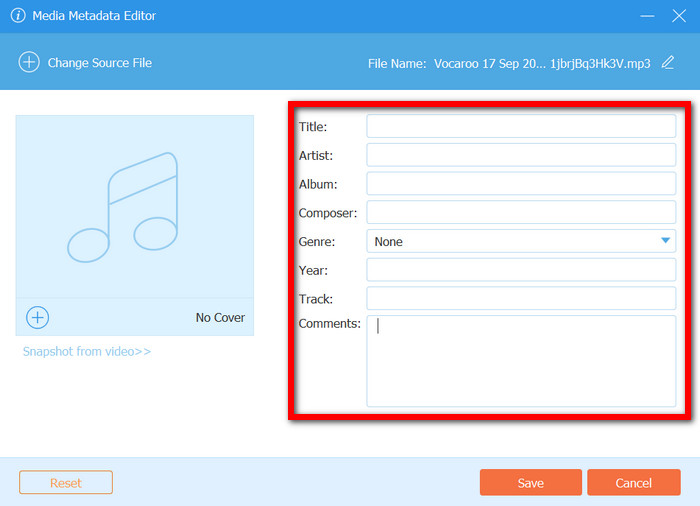Viewport: 700px width, 506px height.
Task: Focus the Artist input field
Action: pyautogui.click(x=521, y=155)
